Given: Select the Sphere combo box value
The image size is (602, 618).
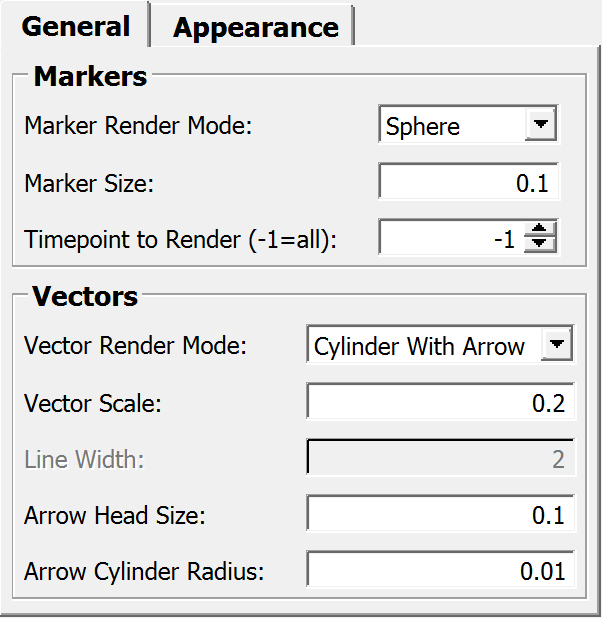Looking at the screenshot, I should coord(450,127).
